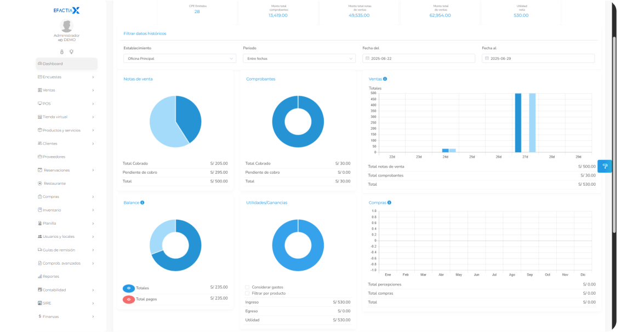
Task: Click the lock icon under the user name
Action: (x=62, y=51)
